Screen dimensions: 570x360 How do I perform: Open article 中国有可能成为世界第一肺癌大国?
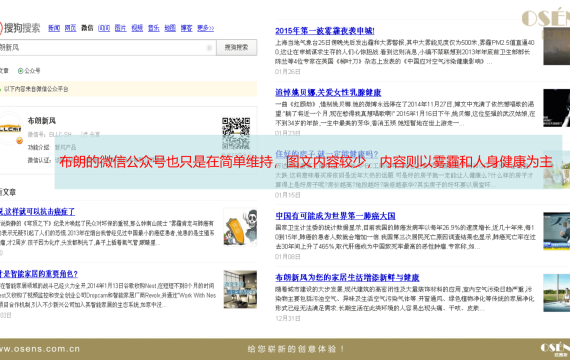(x=335, y=216)
